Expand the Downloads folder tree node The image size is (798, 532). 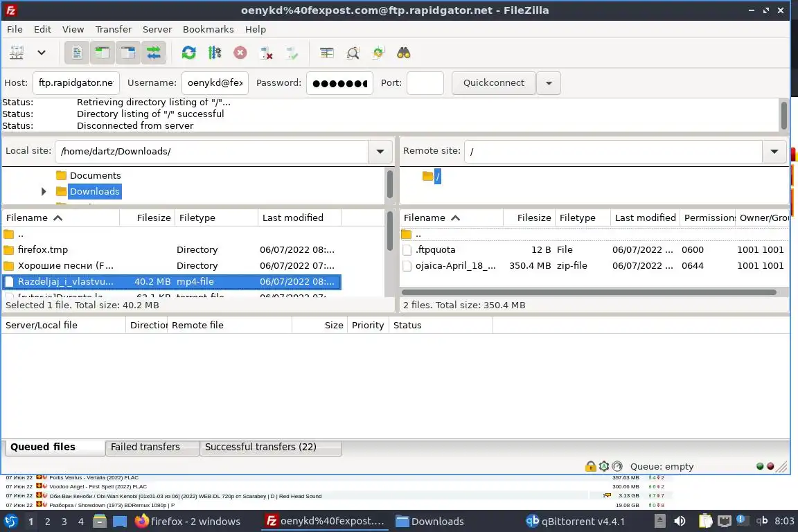click(x=44, y=191)
